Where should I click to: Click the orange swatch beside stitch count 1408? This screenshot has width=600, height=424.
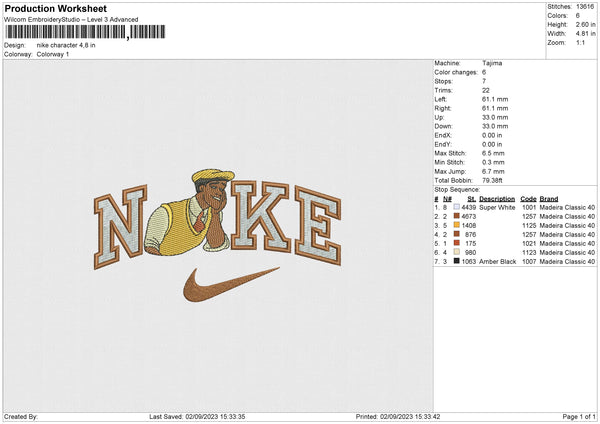[457, 225]
